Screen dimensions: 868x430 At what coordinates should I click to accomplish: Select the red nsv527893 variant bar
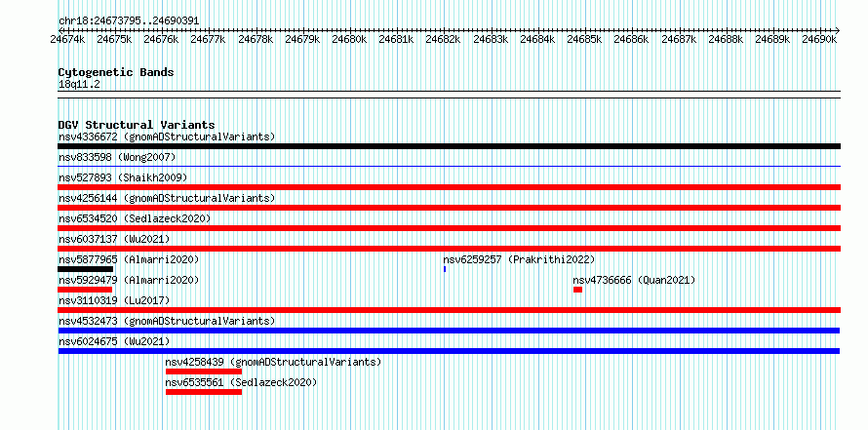click(449, 187)
